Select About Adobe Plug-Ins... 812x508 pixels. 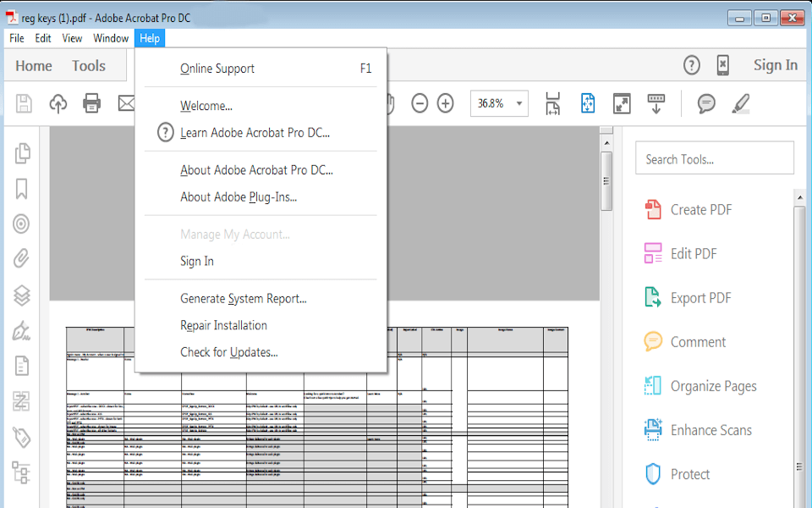pyautogui.click(x=261, y=197)
